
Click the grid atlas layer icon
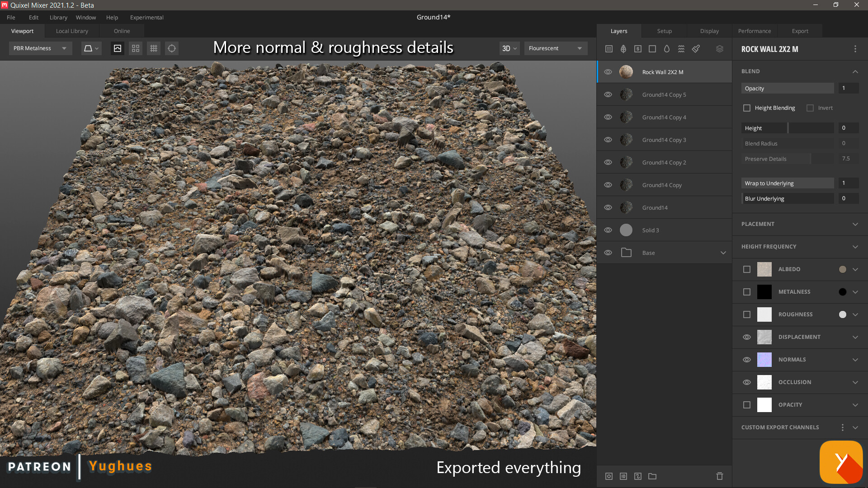coord(609,48)
